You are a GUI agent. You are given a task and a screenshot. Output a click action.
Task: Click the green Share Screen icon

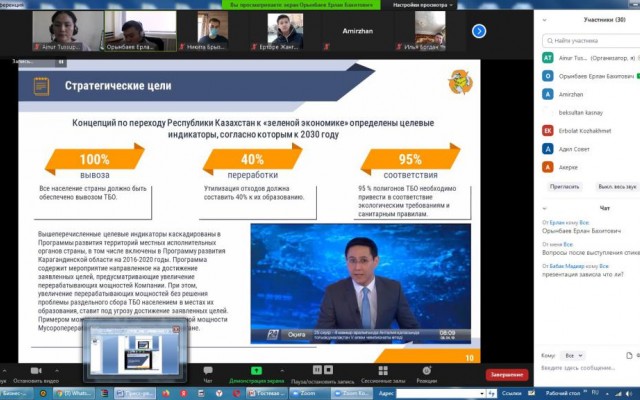point(256,371)
